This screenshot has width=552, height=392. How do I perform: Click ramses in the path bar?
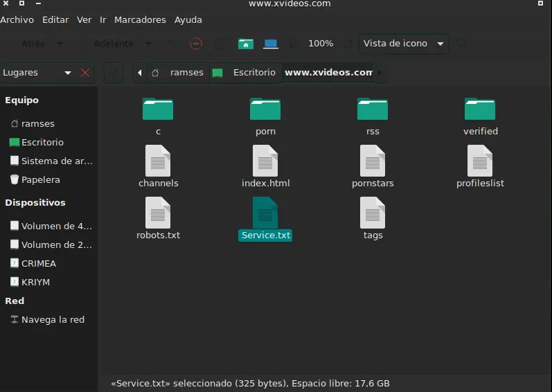[x=178, y=73]
